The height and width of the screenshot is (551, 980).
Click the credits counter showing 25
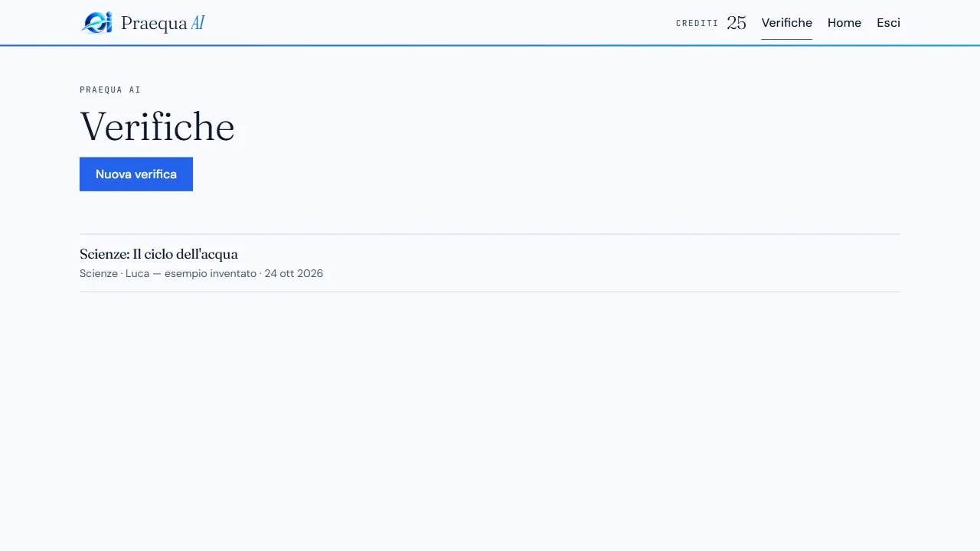(x=736, y=23)
